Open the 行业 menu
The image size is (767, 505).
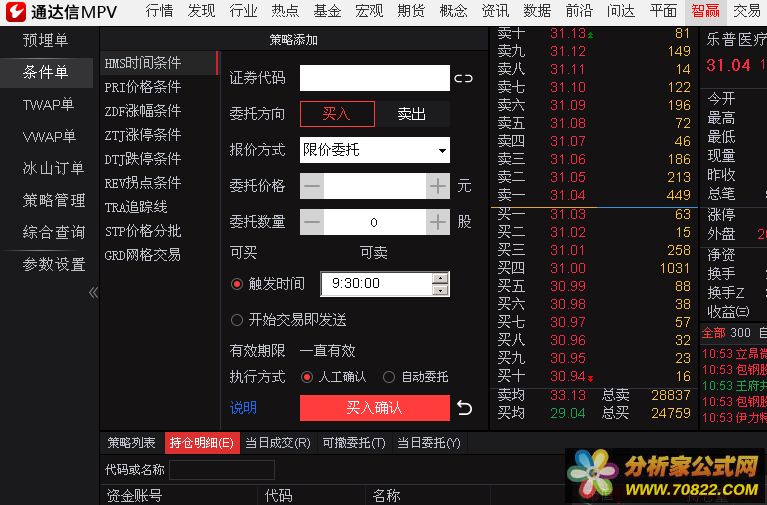pos(243,11)
